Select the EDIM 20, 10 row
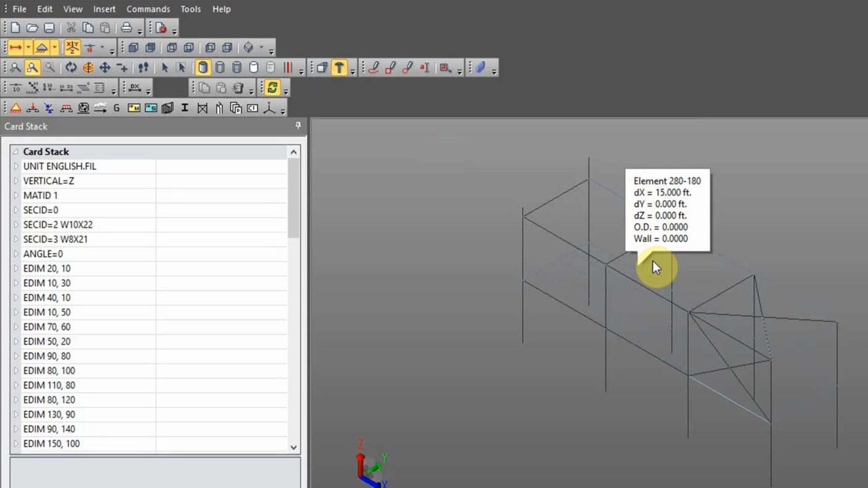Viewport: 868px width, 488px height. tap(149, 268)
